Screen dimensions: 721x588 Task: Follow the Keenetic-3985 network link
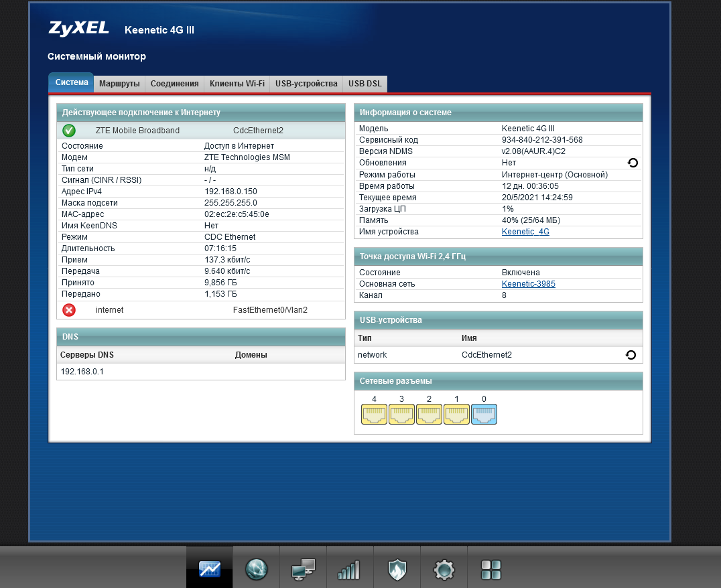528,284
